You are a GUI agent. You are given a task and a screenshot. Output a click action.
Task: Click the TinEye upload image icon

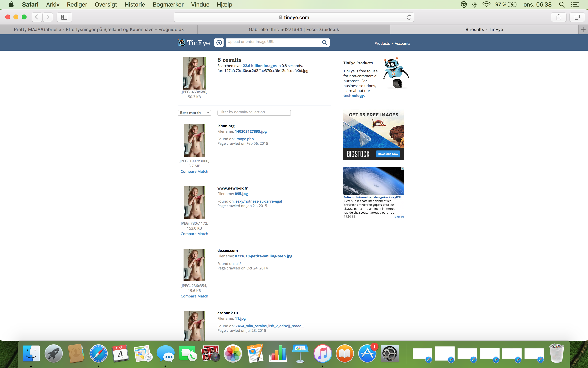219,43
